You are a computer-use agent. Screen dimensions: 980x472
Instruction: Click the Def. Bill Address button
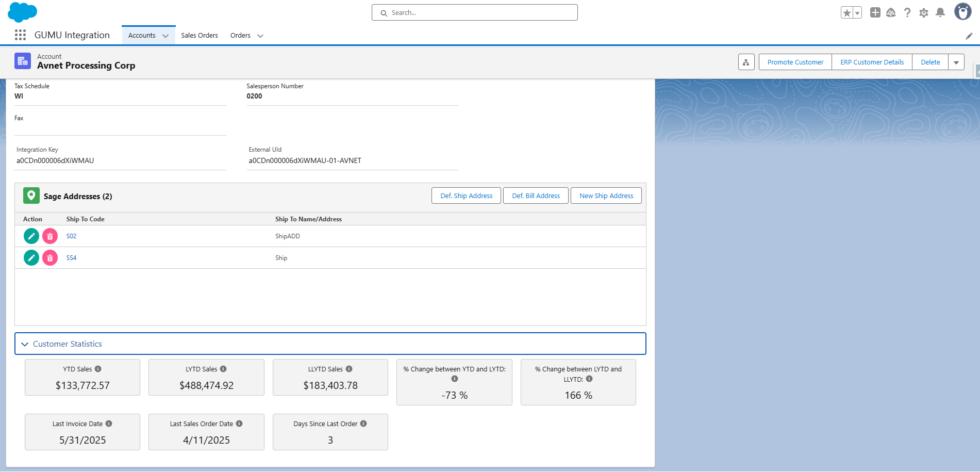click(x=536, y=196)
